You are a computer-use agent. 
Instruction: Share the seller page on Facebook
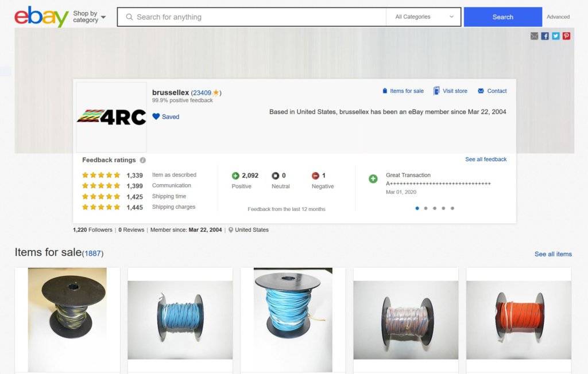(545, 36)
